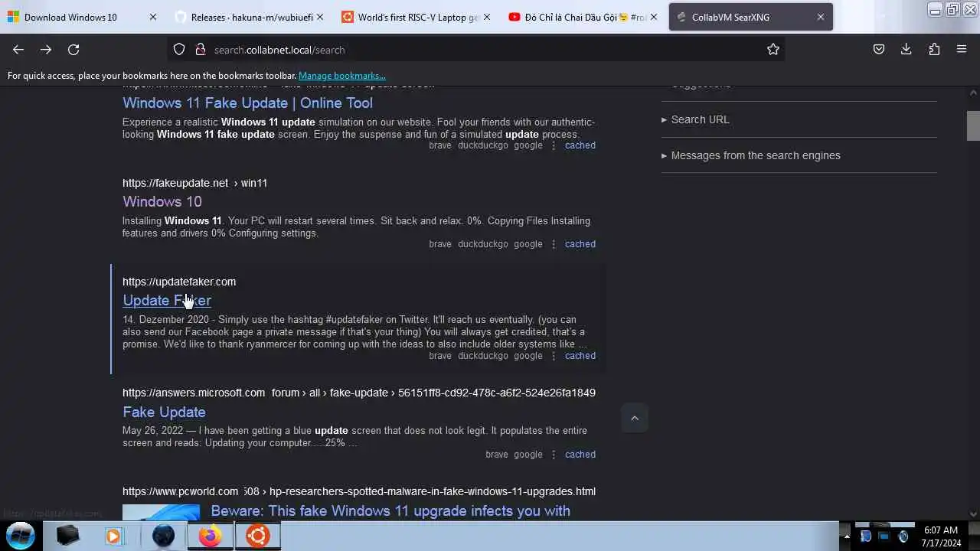Open the globe browser taskbar icon

(x=163, y=536)
